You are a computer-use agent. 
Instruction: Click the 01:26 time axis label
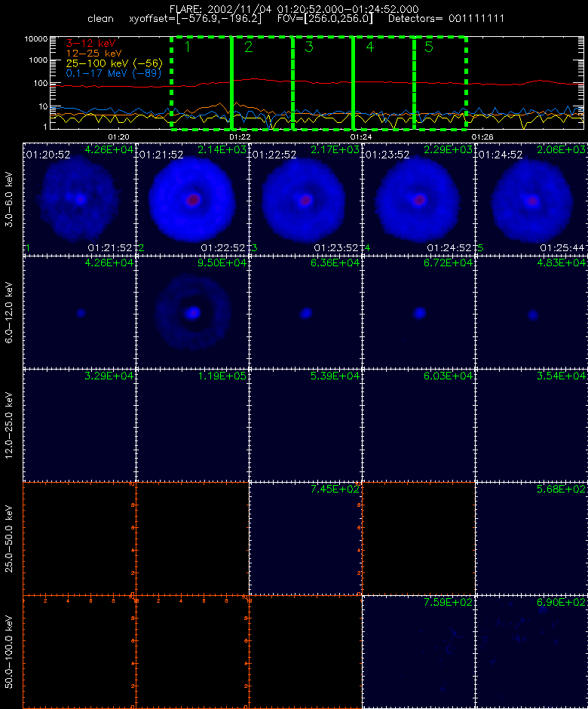coord(482,137)
